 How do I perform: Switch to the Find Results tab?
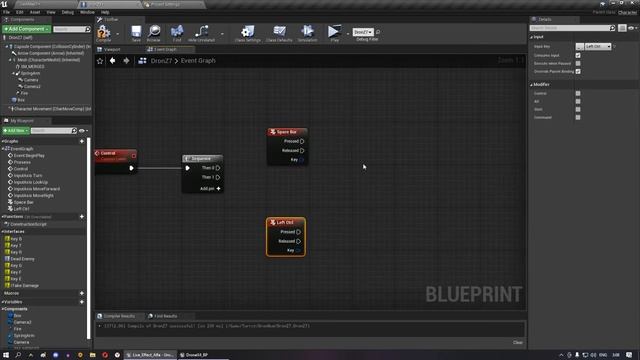point(162,316)
